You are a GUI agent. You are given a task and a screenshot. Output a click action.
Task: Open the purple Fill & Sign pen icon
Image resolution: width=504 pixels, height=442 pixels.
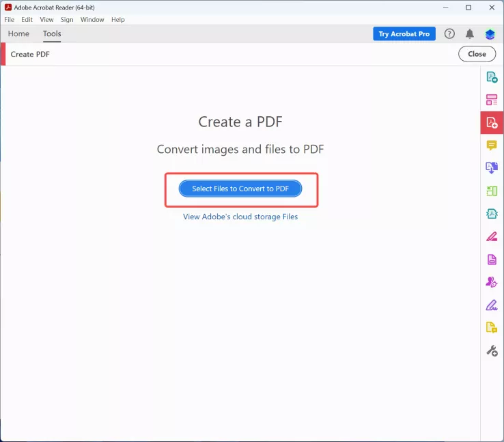pyautogui.click(x=492, y=305)
